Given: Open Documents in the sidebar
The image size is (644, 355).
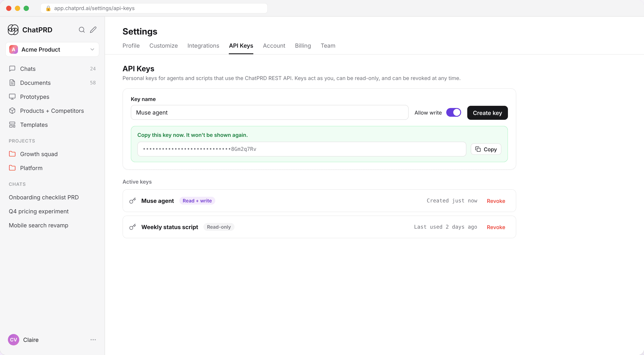Looking at the screenshot, I should click(52, 83).
